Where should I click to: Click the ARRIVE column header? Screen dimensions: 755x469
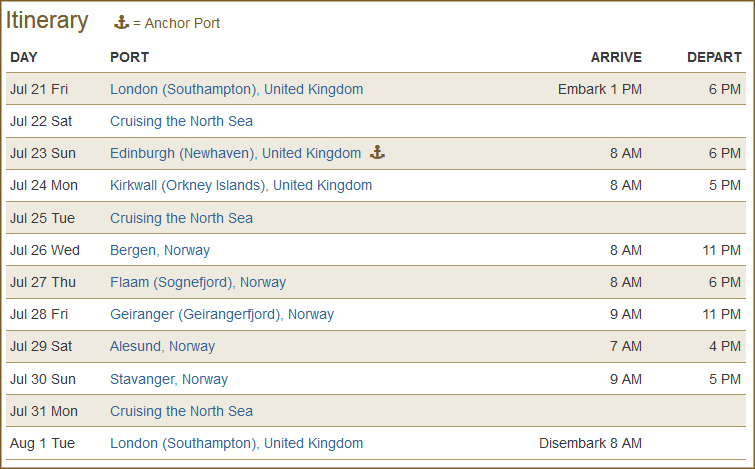pyautogui.click(x=616, y=57)
